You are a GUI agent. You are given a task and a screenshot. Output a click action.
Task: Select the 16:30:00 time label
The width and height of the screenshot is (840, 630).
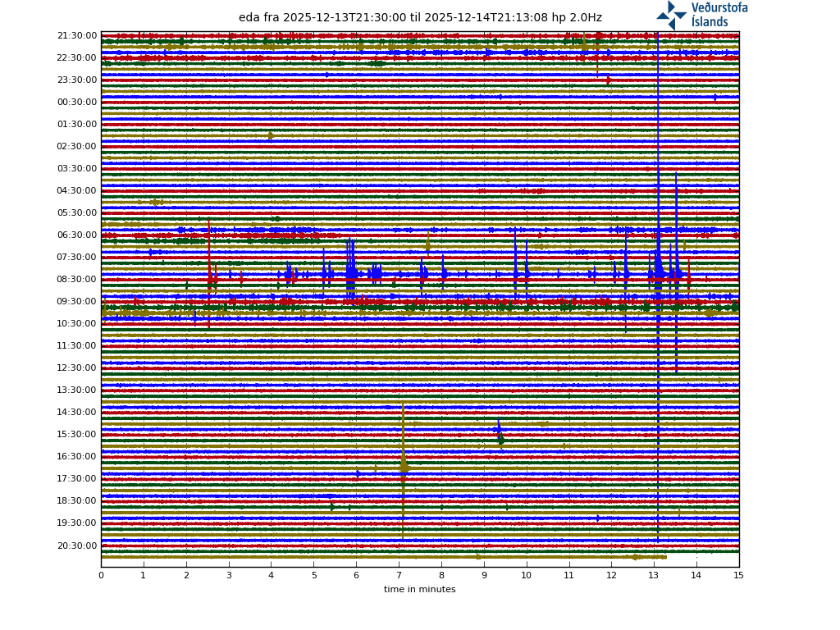coord(77,457)
